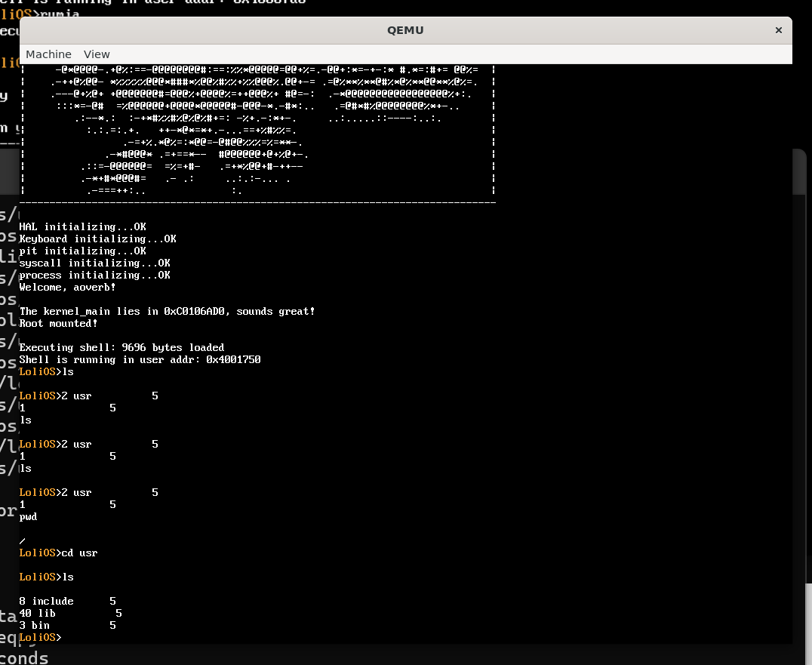
Task: Open the Machine menu
Action: click(48, 54)
